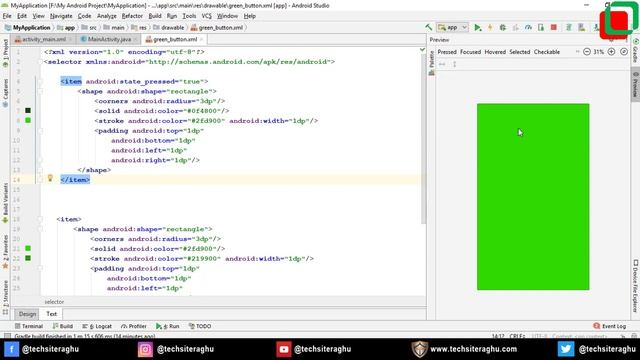Screen dimensions: 640x360
Task: Click the horizontal expand arrow in Preview
Action: [442, 64]
